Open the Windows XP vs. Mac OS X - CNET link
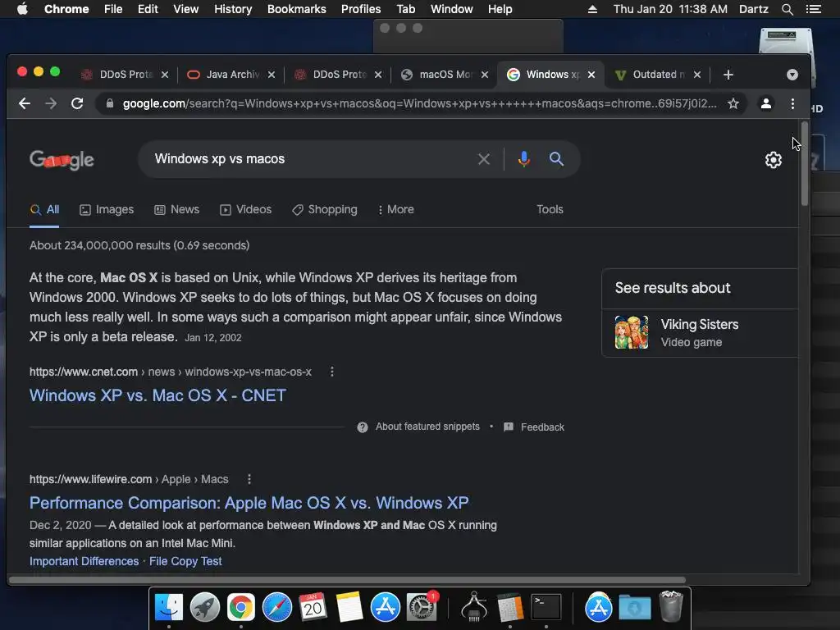 click(x=158, y=395)
